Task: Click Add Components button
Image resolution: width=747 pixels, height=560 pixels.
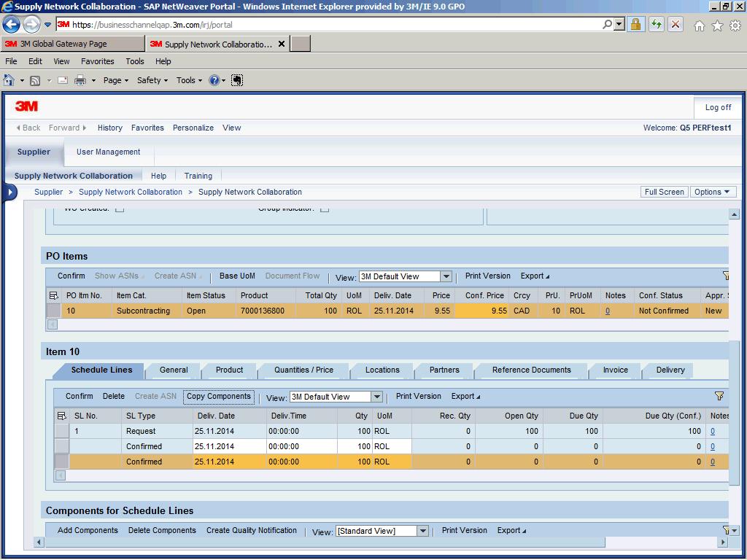Action: point(88,530)
